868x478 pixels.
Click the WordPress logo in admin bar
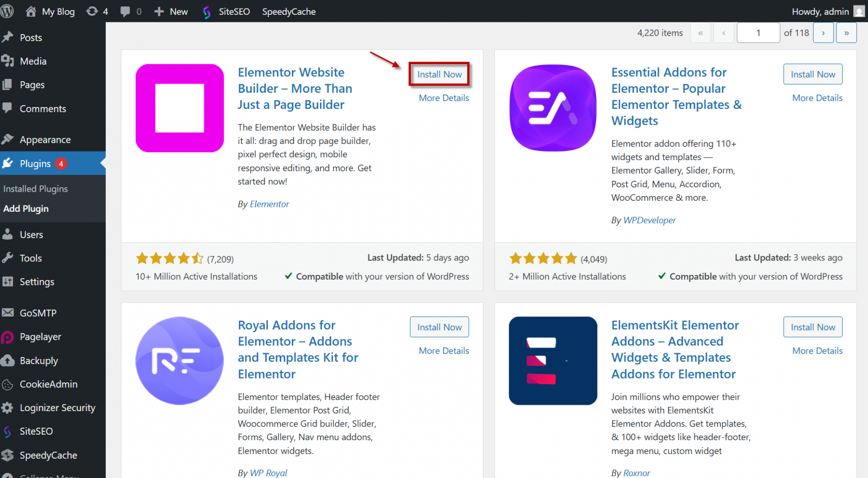click(x=7, y=11)
